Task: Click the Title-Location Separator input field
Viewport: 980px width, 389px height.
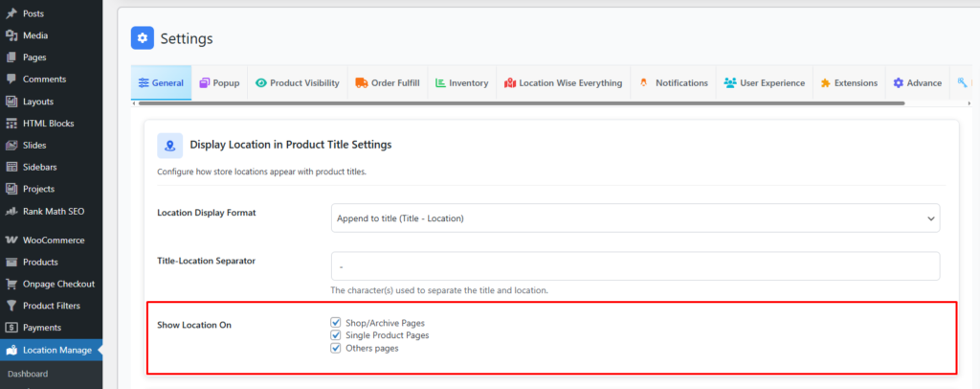Action: [635, 266]
